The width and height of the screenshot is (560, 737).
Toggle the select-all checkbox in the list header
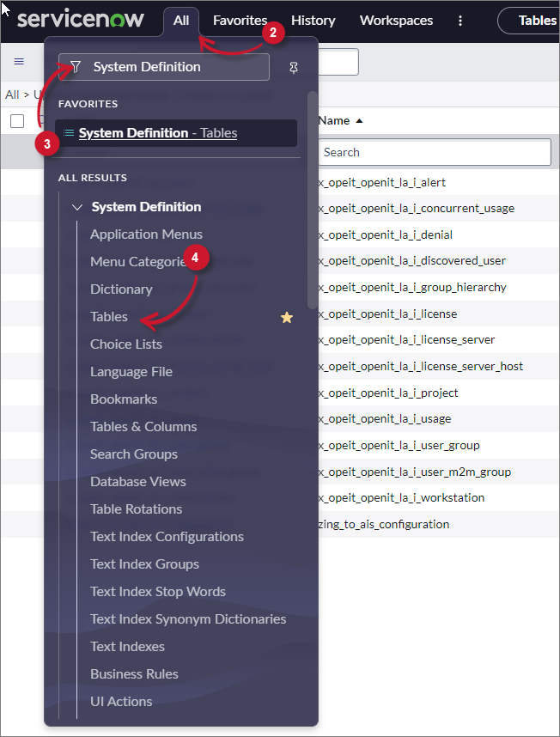(17, 121)
